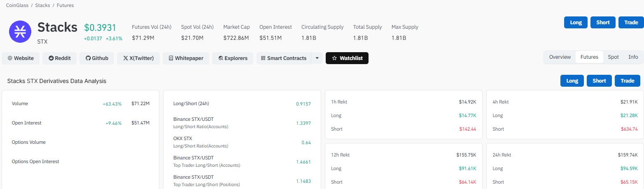Switch to the Overview tab
The width and height of the screenshot is (644, 189).
pyautogui.click(x=560, y=57)
